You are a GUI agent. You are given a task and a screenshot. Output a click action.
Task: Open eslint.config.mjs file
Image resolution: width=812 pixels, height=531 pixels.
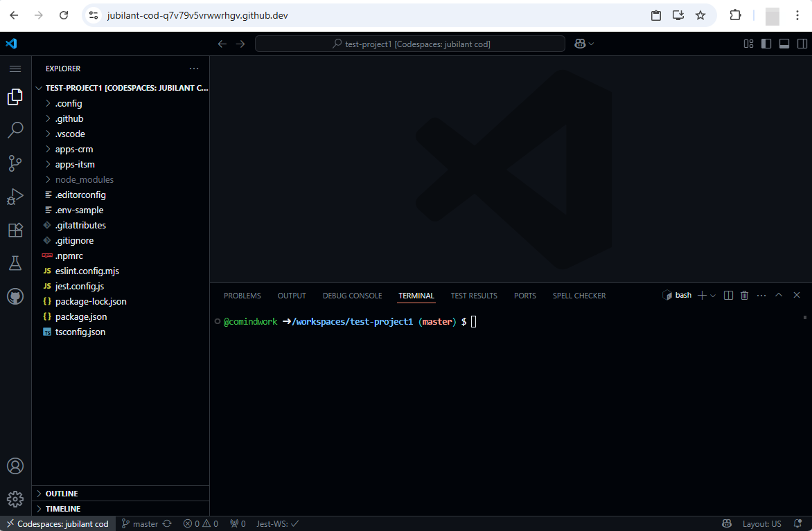pyautogui.click(x=121, y=271)
